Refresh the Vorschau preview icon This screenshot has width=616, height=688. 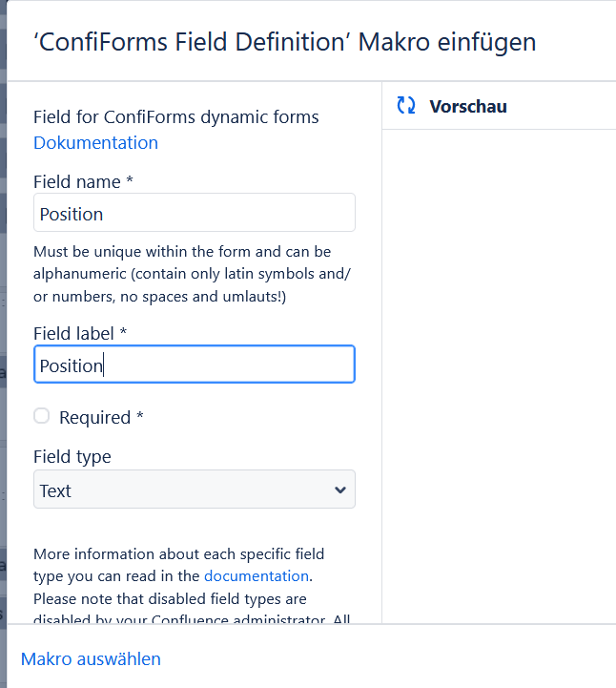pyautogui.click(x=405, y=106)
